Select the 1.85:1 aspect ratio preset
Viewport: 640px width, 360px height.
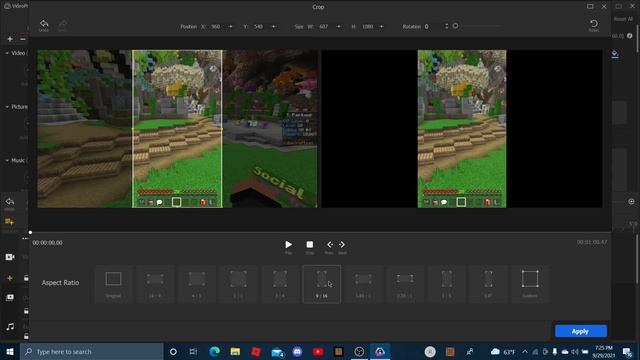363,284
